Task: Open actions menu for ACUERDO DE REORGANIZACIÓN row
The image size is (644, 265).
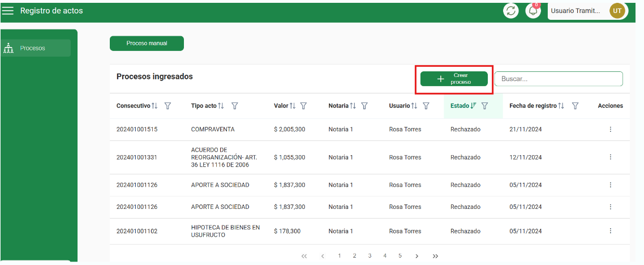Action: [x=610, y=157]
